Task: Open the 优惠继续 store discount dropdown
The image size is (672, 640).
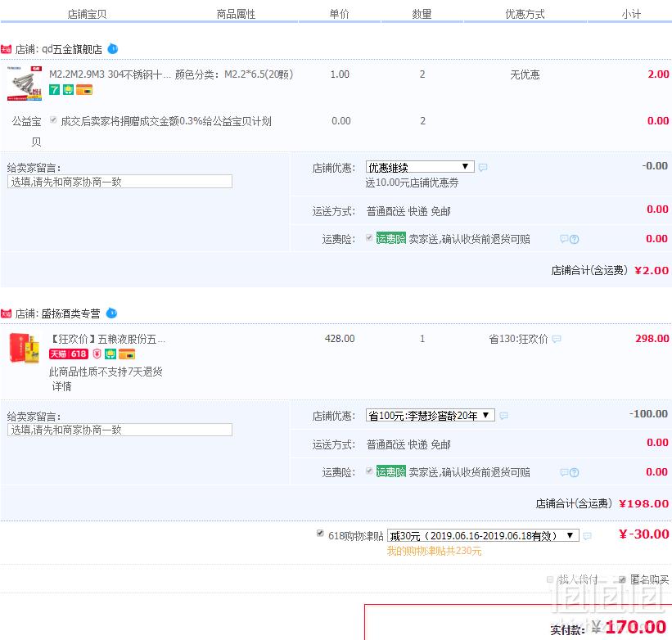Action: (420, 167)
